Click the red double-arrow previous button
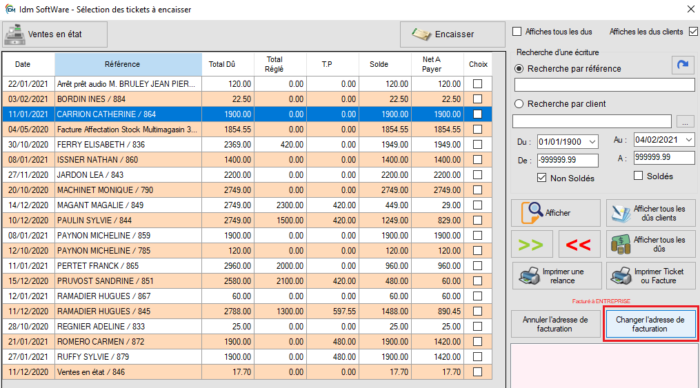Screen dimensions: 700x388 pos(579,244)
